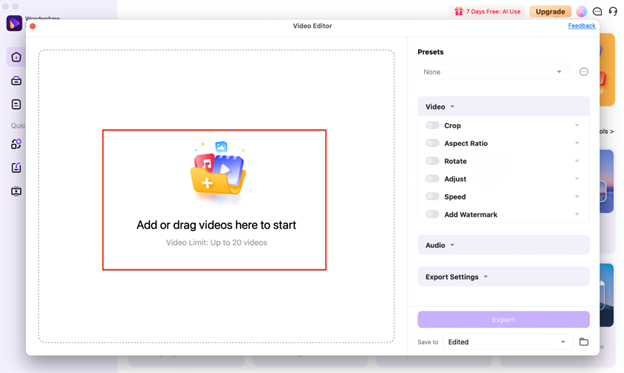Image resolution: width=624 pixels, height=373 pixels.
Task: Open the support headset icon
Action: [613, 12]
